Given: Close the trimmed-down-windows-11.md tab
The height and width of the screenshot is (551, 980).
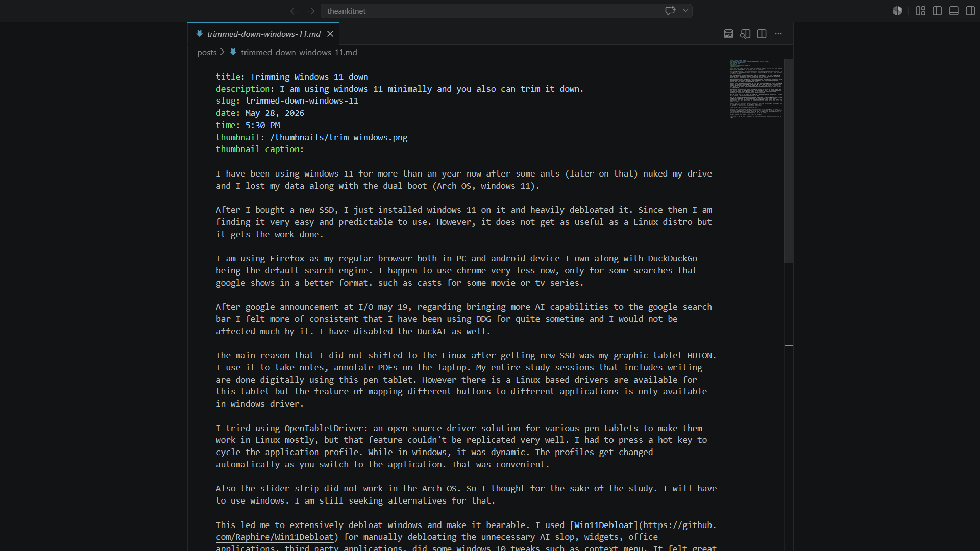Looking at the screenshot, I should click(x=330, y=34).
